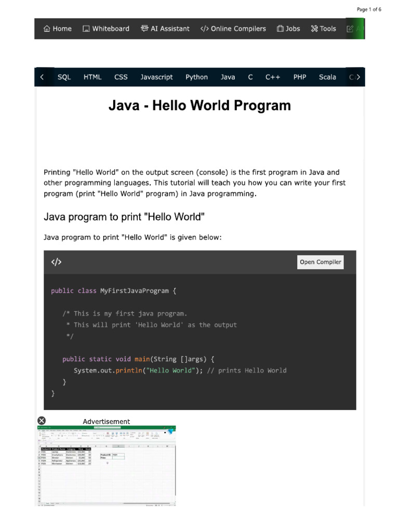The height and width of the screenshot is (532, 399).
Task: Open the Whiteboard link
Action: click(106, 29)
